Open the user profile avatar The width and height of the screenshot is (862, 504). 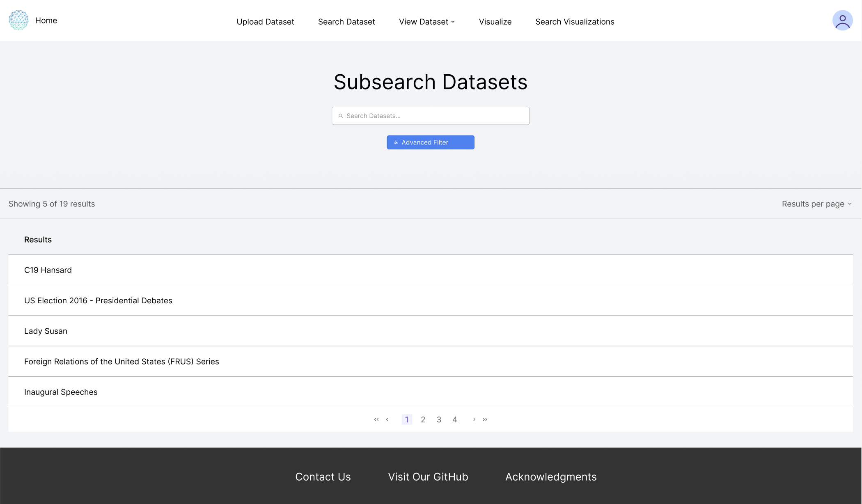click(x=842, y=21)
